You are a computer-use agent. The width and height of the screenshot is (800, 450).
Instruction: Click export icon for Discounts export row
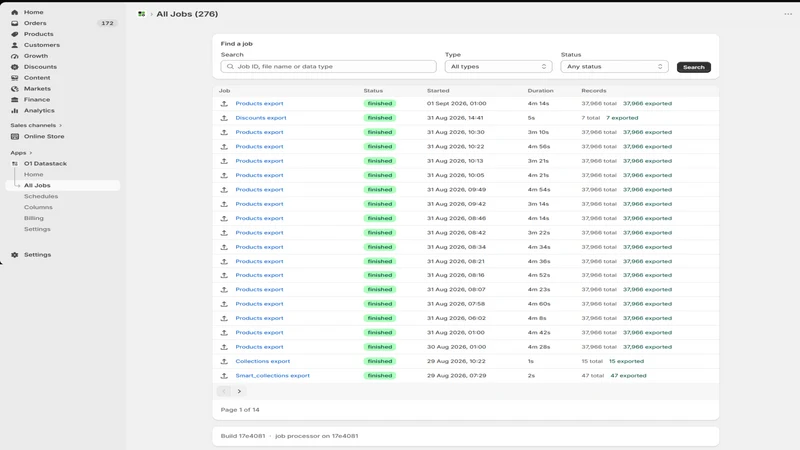point(224,118)
